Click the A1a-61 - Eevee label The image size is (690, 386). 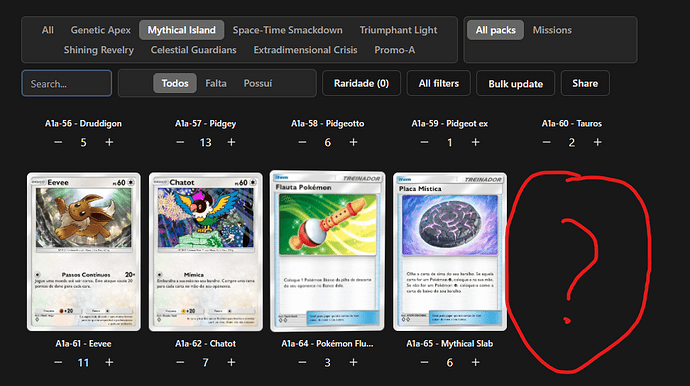tap(83, 344)
